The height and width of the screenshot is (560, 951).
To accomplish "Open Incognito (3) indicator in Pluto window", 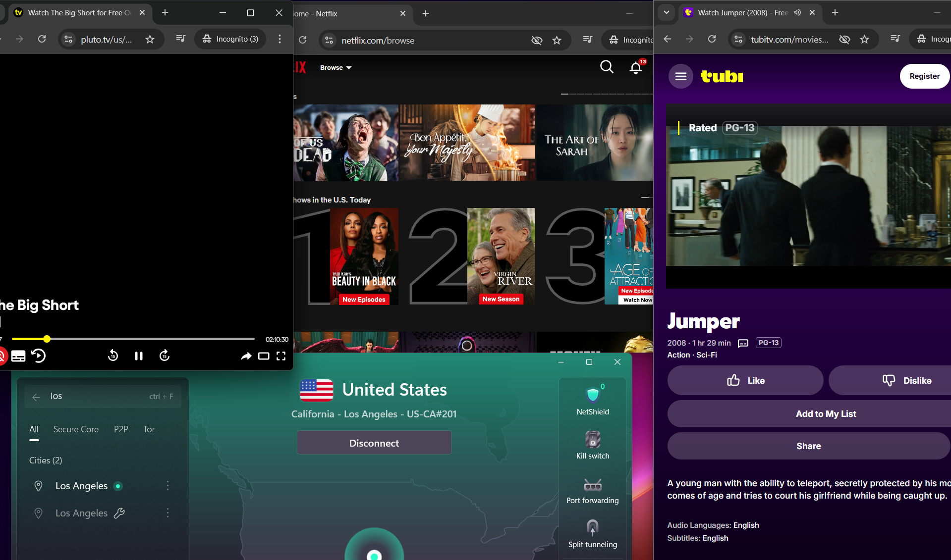I will 230,39.
